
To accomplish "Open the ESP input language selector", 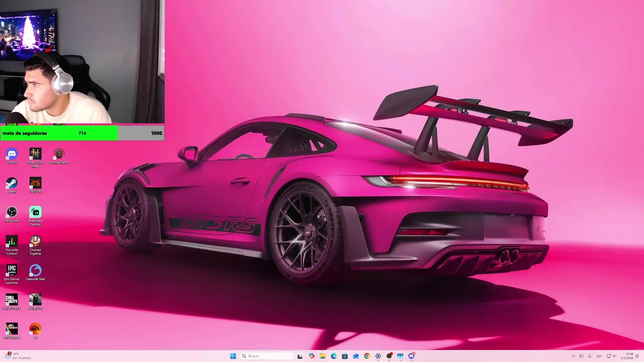I will 599,356.
